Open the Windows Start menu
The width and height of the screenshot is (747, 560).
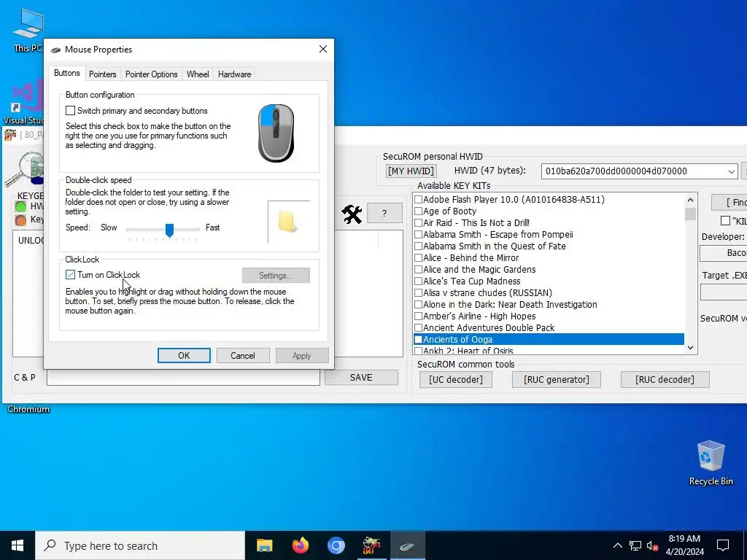click(18, 545)
